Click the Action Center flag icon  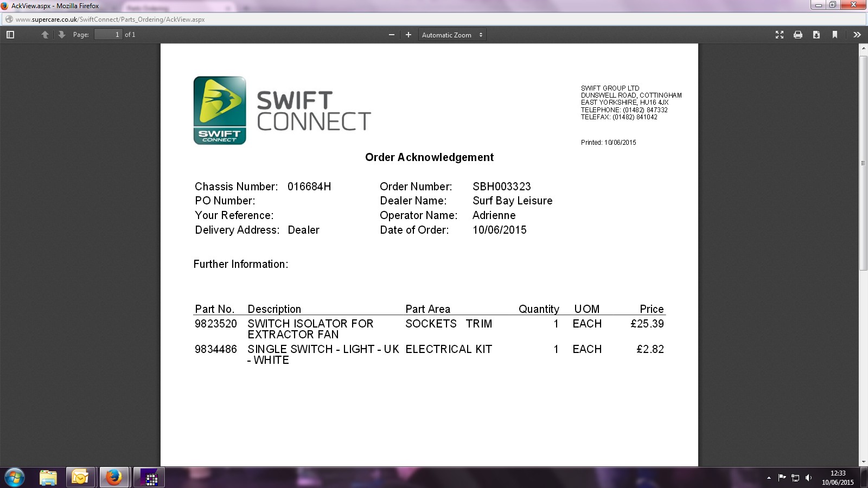tap(782, 478)
